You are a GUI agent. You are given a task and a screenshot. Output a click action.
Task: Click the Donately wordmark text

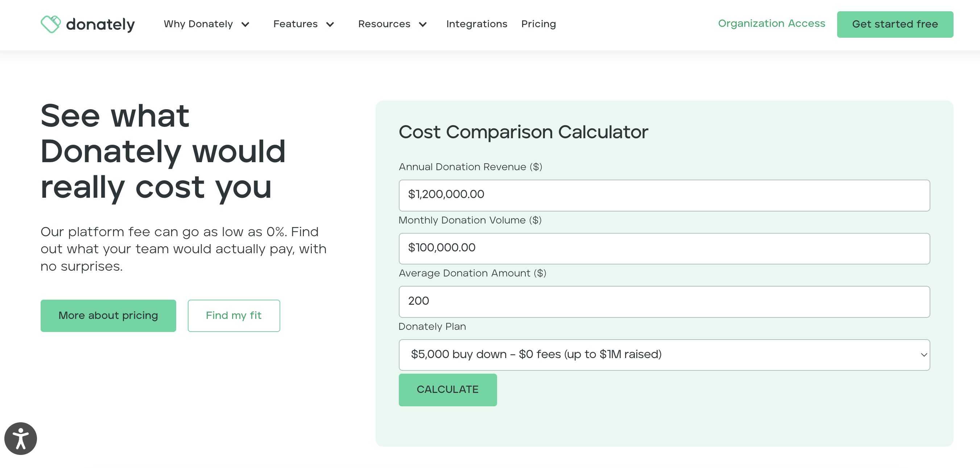[100, 24]
